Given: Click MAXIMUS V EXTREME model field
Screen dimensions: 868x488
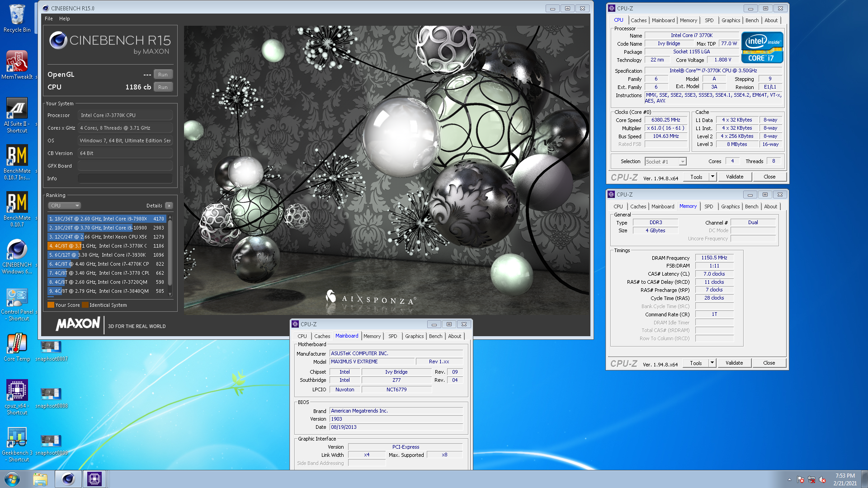Looking at the screenshot, I should (372, 361).
